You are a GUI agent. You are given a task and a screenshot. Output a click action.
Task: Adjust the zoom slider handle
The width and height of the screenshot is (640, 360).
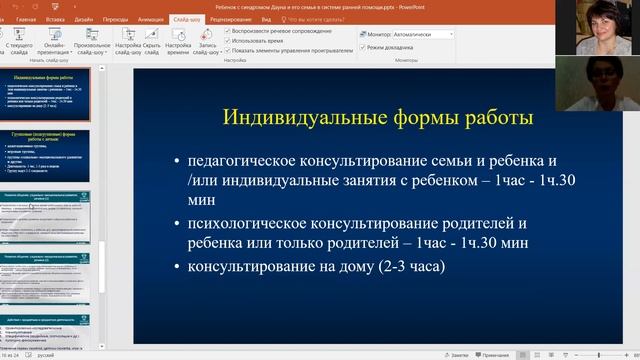point(599,355)
